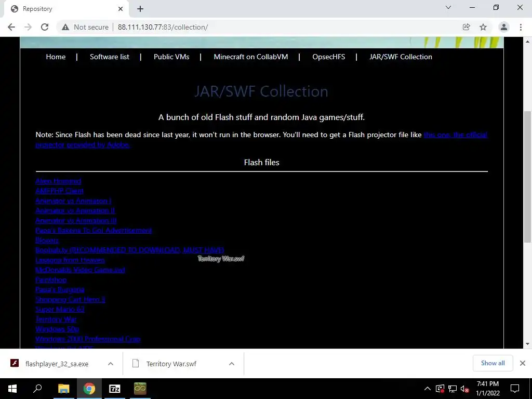The width and height of the screenshot is (532, 399).
Task: Open the green infinity app taskbar icon
Action: [140, 389]
